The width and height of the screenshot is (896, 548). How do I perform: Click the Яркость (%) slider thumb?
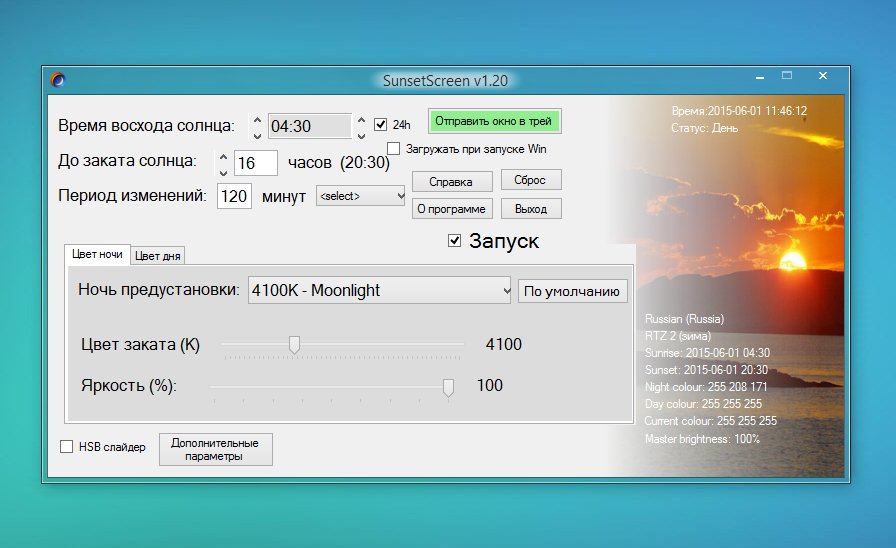449,387
